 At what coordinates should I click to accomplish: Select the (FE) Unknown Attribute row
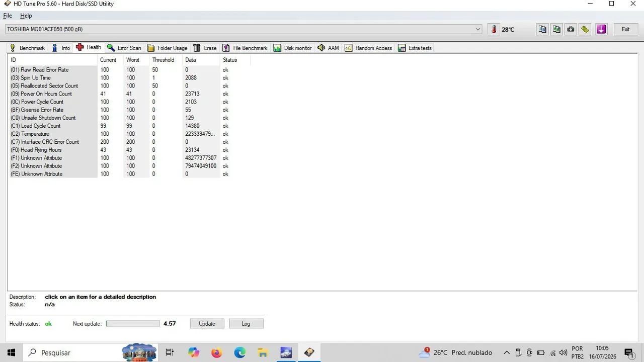[x=129, y=174]
